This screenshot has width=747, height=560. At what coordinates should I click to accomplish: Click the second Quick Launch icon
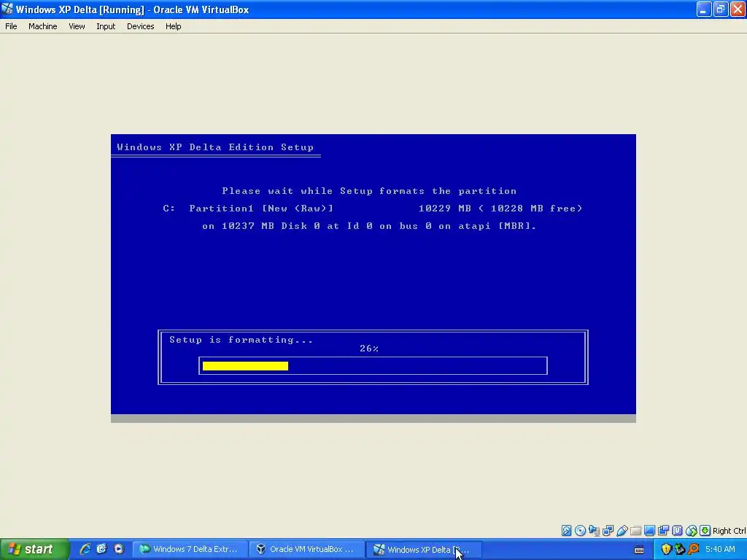point(101,549)
